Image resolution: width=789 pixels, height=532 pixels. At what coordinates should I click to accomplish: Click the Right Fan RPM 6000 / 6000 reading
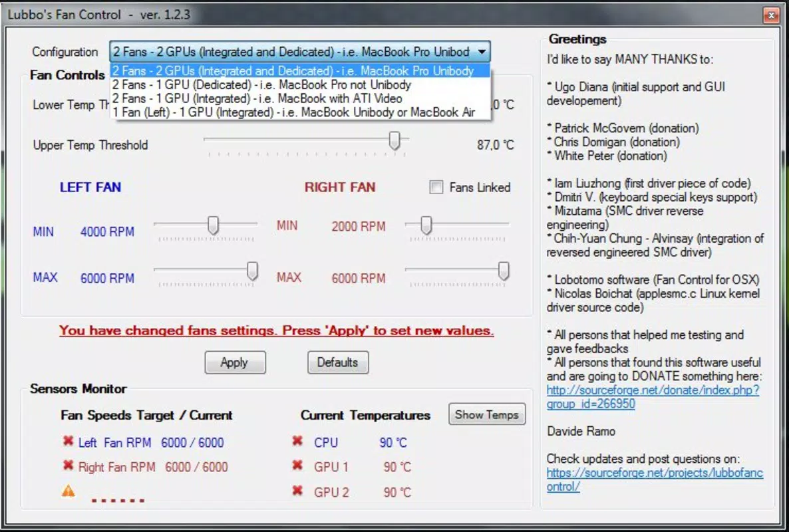point(196,467)
